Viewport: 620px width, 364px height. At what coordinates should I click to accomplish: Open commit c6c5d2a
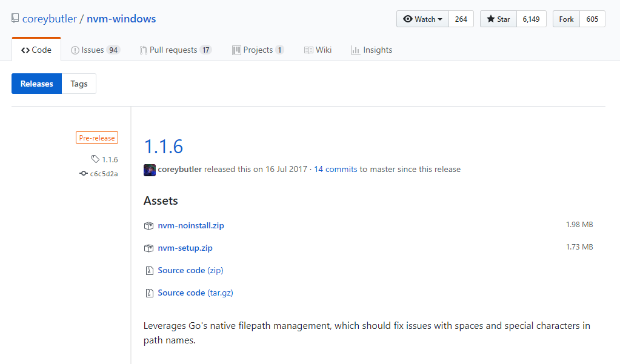[103, 174]
